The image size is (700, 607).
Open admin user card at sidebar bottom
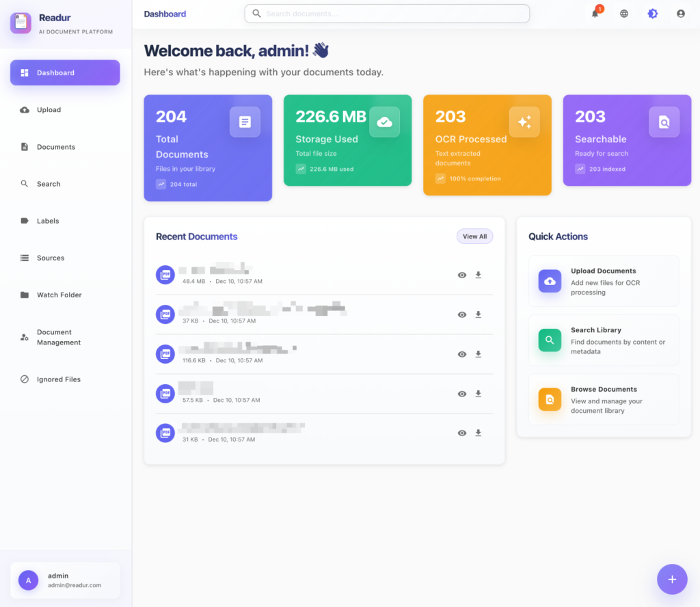(65, 580)
